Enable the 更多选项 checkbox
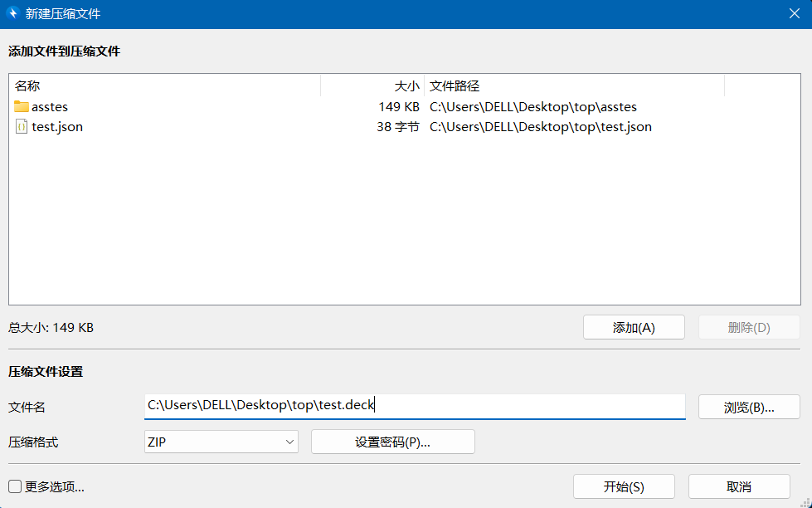 click(x=15, y=486)
